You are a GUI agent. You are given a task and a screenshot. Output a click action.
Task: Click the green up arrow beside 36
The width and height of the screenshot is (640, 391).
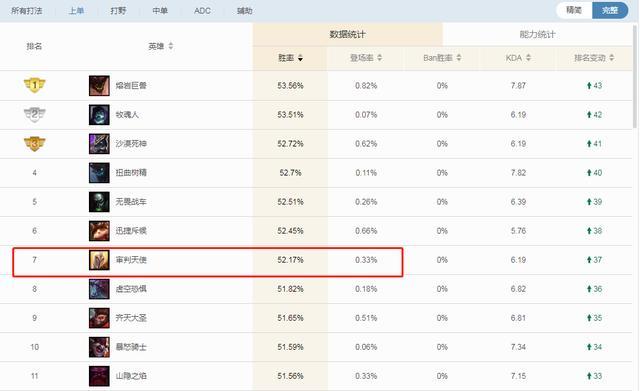pos(589,289)
